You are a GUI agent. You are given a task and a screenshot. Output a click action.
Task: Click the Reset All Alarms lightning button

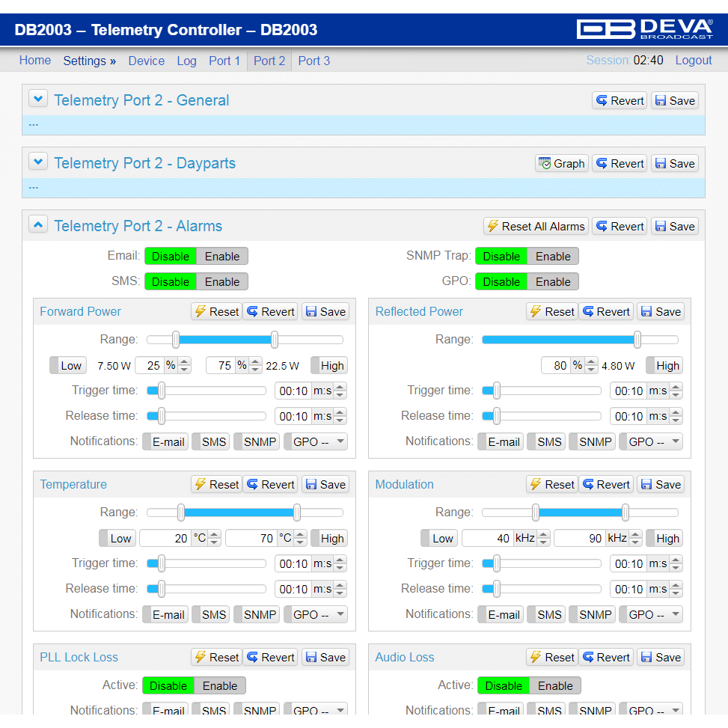pyautogui.click(x=536, y=227)
